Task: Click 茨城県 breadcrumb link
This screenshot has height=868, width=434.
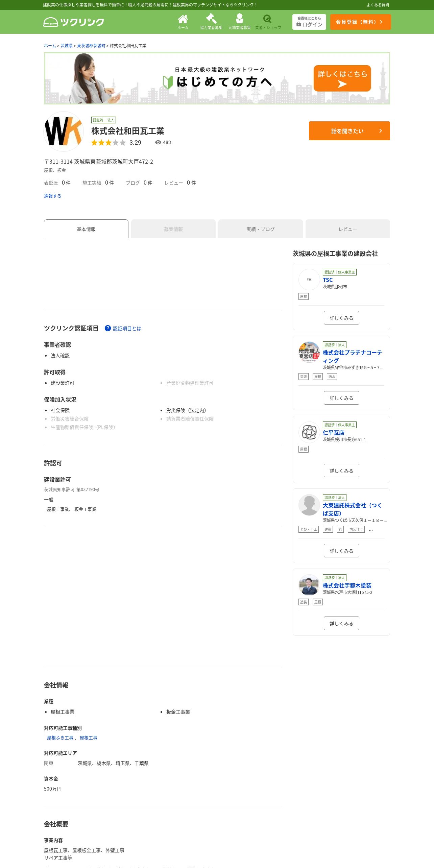Action: (67, 46)
